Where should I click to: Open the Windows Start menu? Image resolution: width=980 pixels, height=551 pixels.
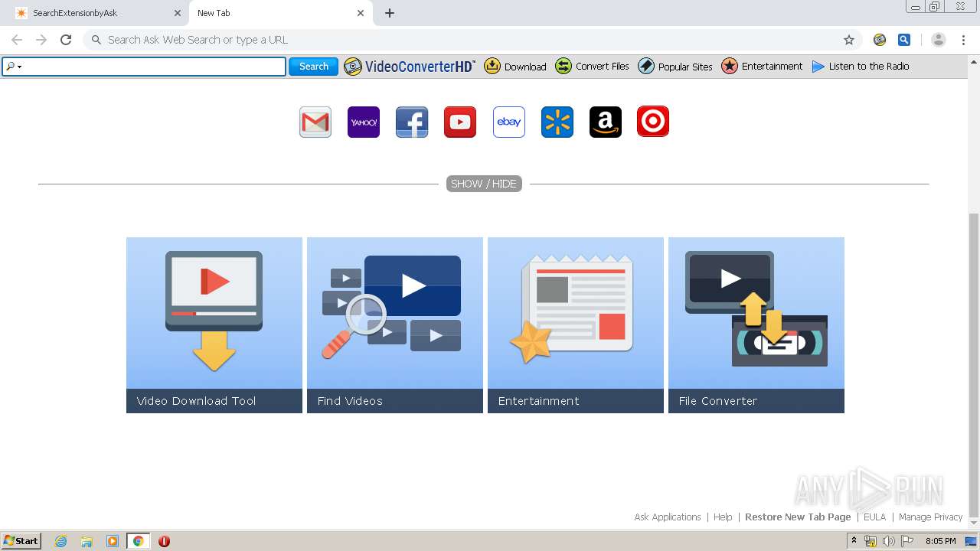[x=21, y=541]
